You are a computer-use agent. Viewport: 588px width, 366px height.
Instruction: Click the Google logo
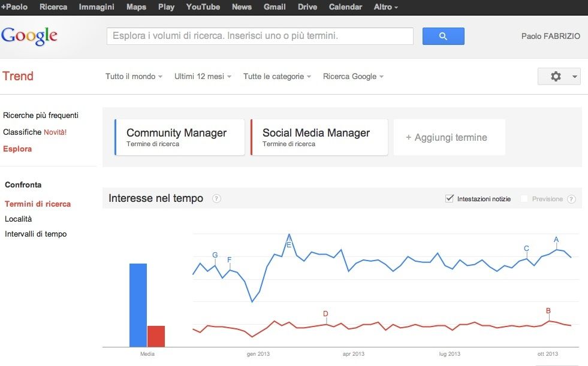(29, 36)
